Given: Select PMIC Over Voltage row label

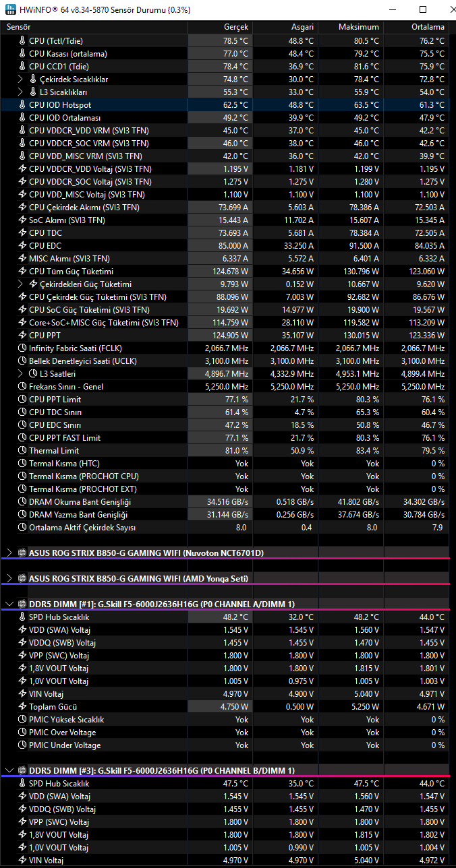Looking at the screenshot, I should click(63, 732).
